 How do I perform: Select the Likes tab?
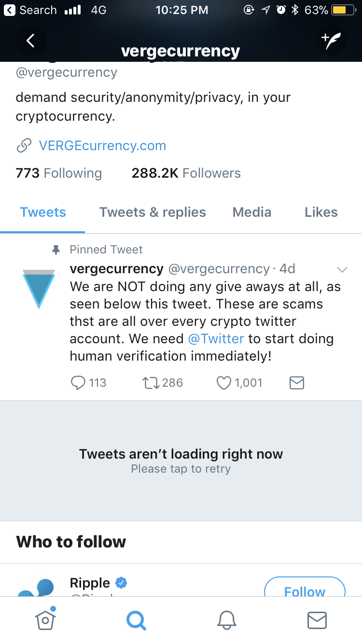321,212
